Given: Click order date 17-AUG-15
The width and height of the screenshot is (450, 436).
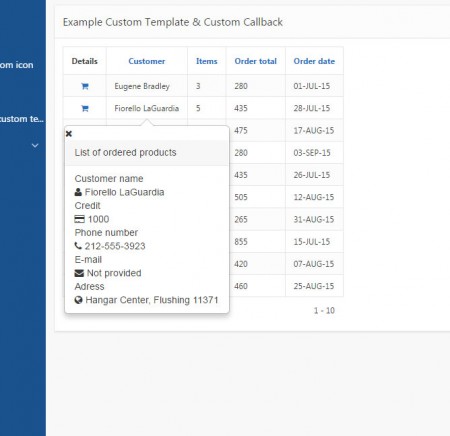Looking at the screenshot, I should pyautogui.click(x=314, y=130).
